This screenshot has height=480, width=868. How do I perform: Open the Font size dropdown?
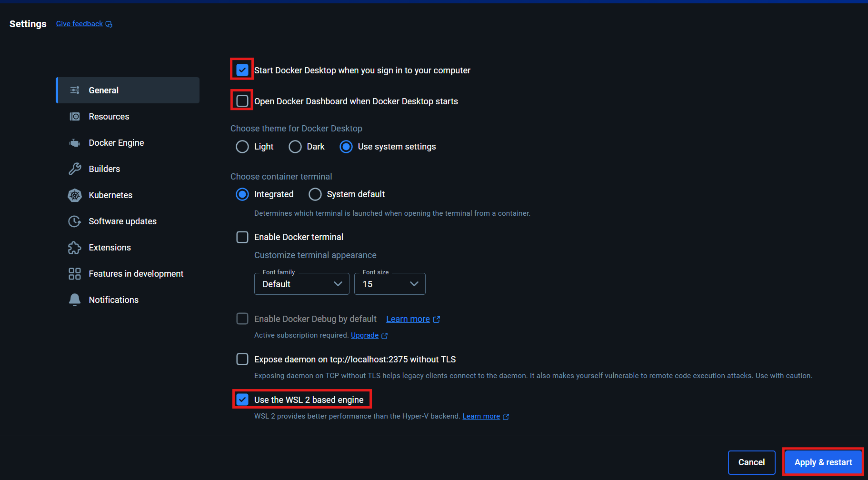click(x=390, y=284)
